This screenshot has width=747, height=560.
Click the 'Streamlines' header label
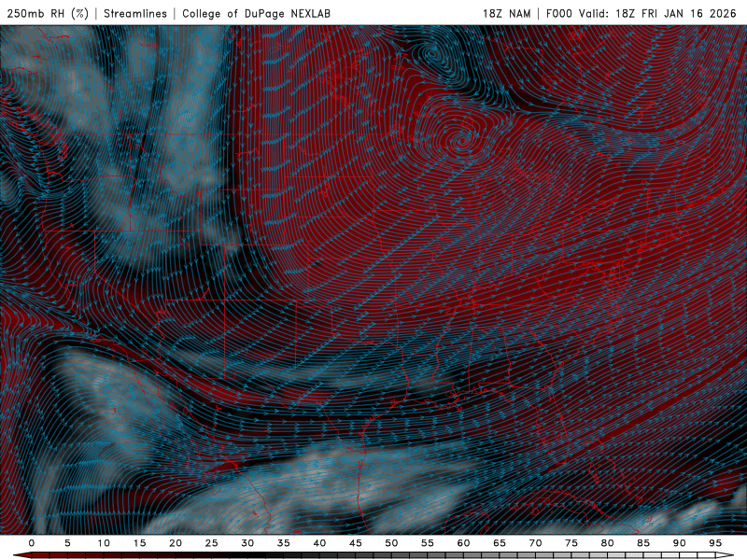point(135,13)
